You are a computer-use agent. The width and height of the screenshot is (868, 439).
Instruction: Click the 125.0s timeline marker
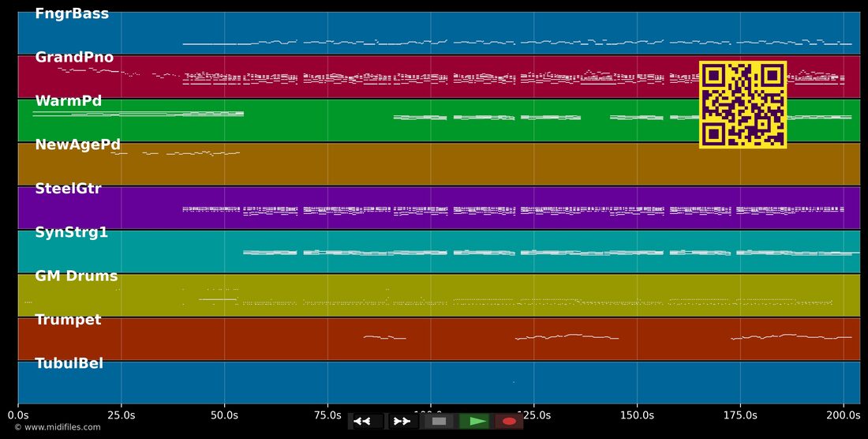[x=534, y=415]
